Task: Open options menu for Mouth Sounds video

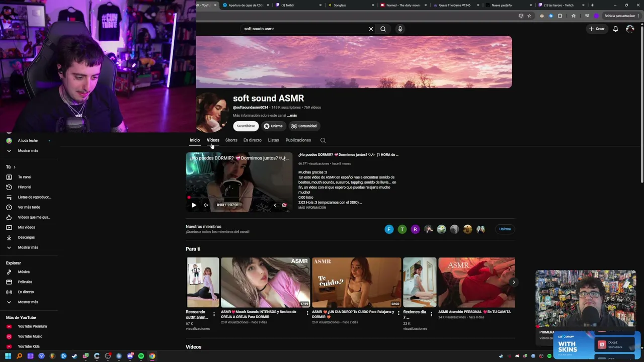Action: (x=307, y=313)
